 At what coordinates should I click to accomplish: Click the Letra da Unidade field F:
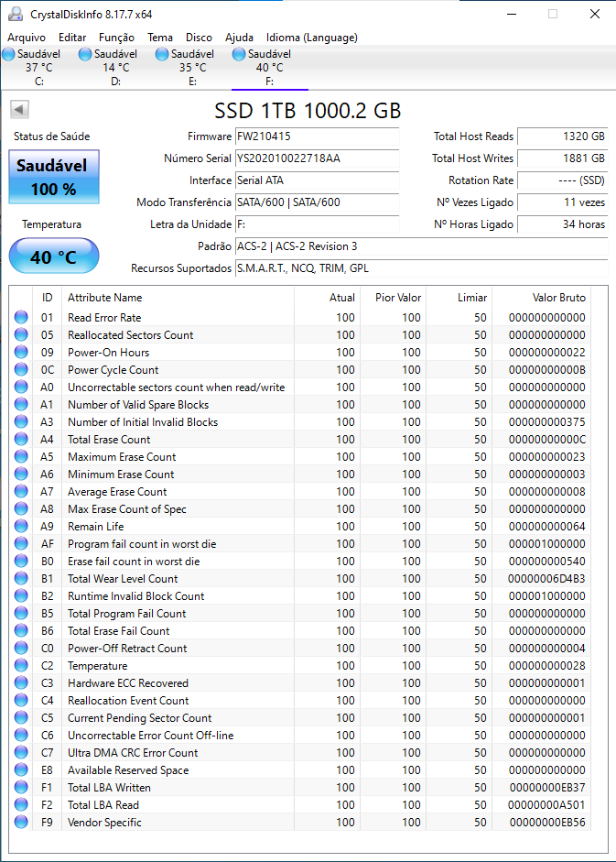point(317,224)
